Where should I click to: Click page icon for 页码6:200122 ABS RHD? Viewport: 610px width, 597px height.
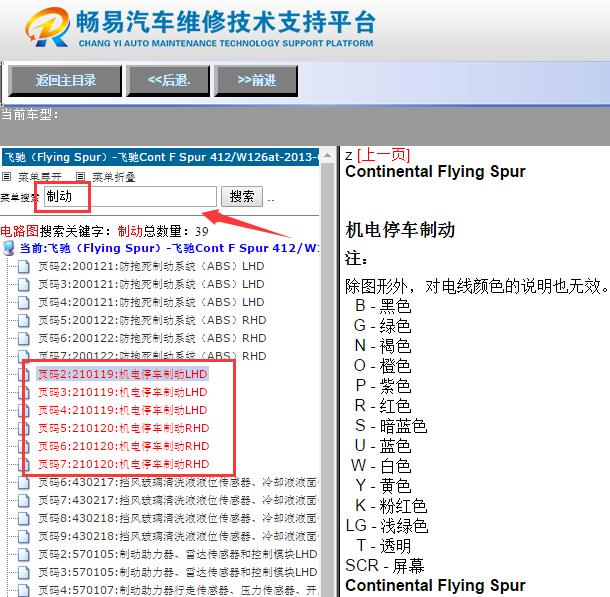[24, 338]
